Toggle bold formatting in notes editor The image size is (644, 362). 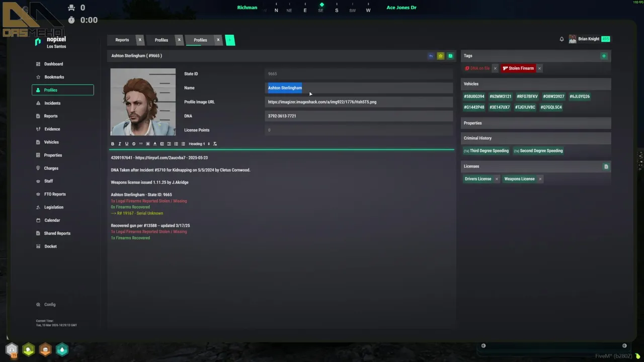(x=113, y=144)
